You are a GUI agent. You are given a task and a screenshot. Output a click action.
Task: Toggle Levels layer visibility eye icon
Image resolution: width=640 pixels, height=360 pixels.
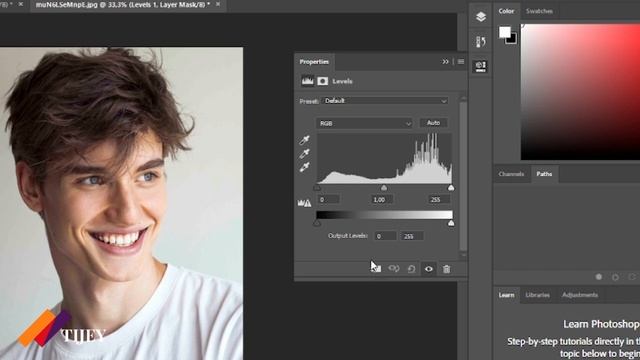pyautogui.click(x=429, y=269)
